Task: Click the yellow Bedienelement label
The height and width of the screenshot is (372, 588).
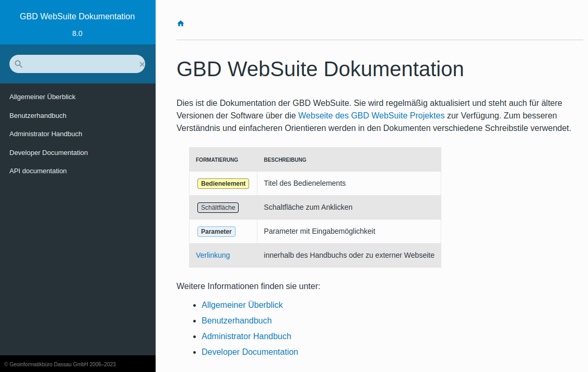Action: pos(223,184)
